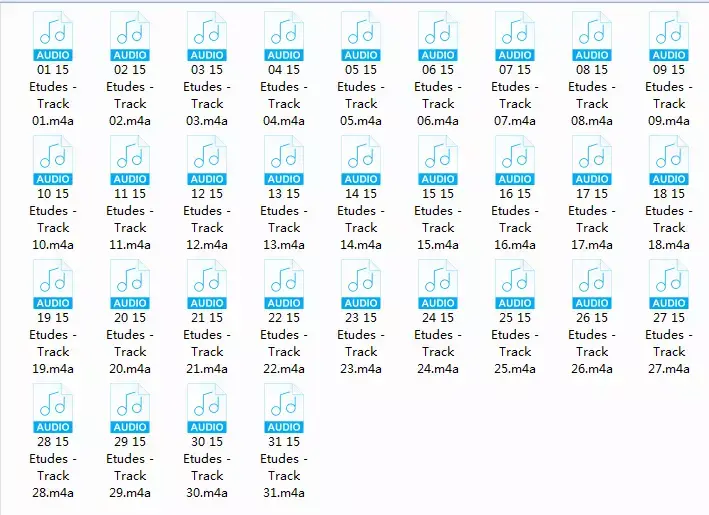Select the audio icon above 05 15 Etudes

tap(361, 36)
